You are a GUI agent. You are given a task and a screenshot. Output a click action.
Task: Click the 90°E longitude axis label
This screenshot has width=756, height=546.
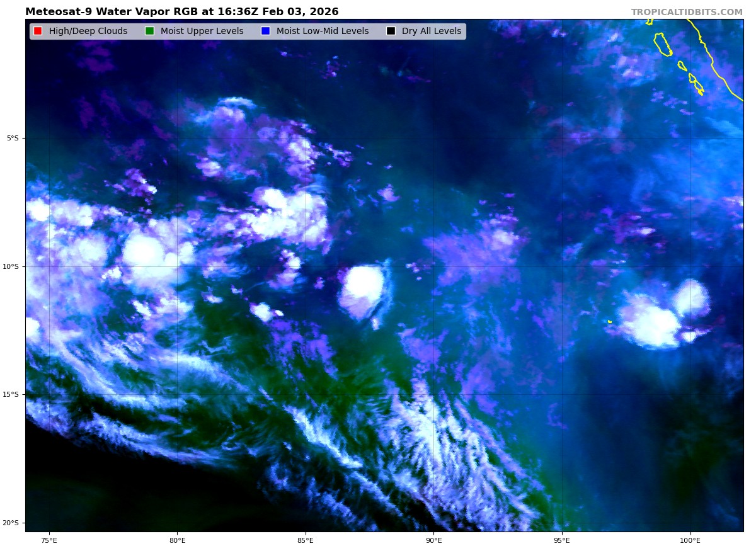433,540
